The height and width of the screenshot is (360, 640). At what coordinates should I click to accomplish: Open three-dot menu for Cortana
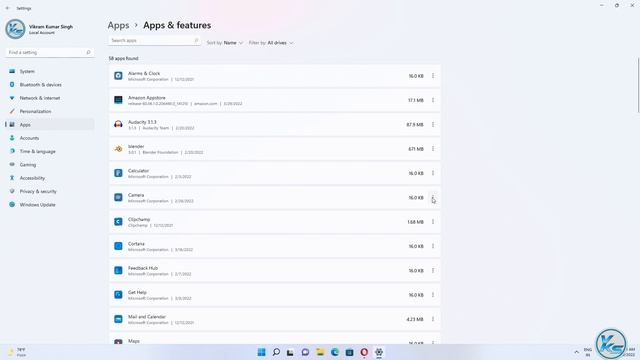tap(433, 246)
